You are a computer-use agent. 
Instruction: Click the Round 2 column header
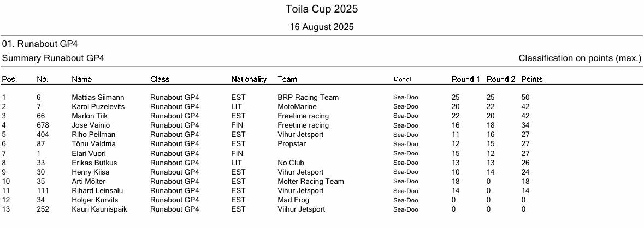pos(500,80)
